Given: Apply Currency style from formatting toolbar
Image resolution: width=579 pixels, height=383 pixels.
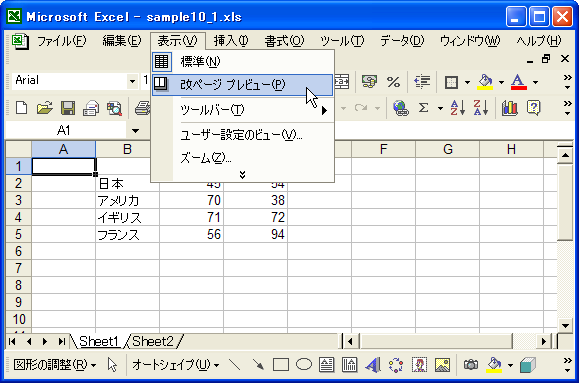Looking at the screenshot, I should click(x=369, y=82).
